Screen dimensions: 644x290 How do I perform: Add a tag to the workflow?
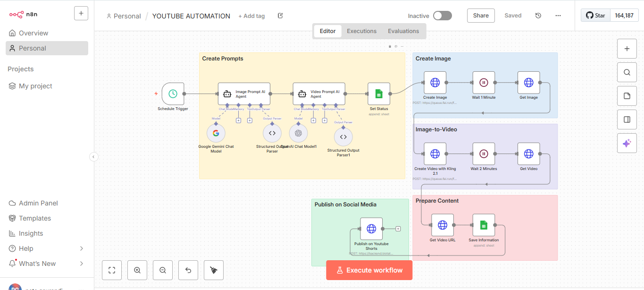tap(251, 16)
